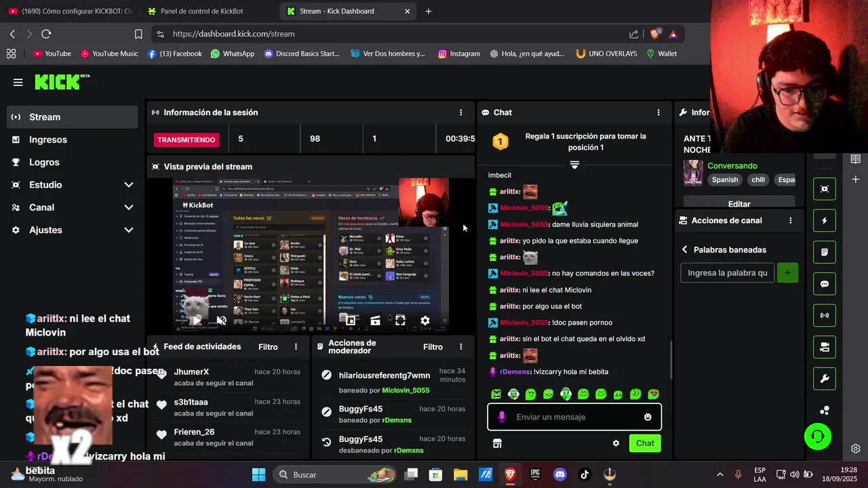Add item to Brave sidebar with plus

[856, 180]
